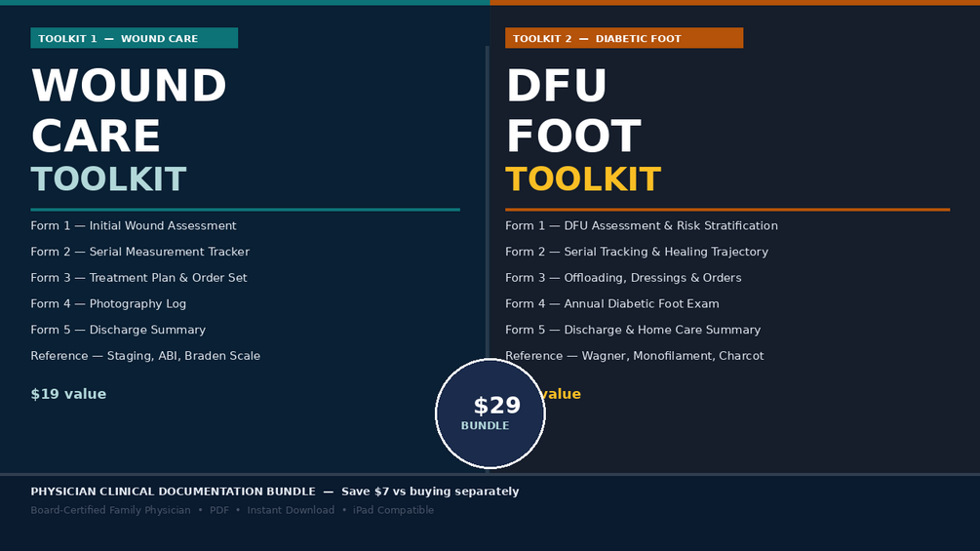The width and height of the screenshot is (980, 551).
Task: Click Reference — Staging, ABI, Braden Scale
Action: click(145, 356)
